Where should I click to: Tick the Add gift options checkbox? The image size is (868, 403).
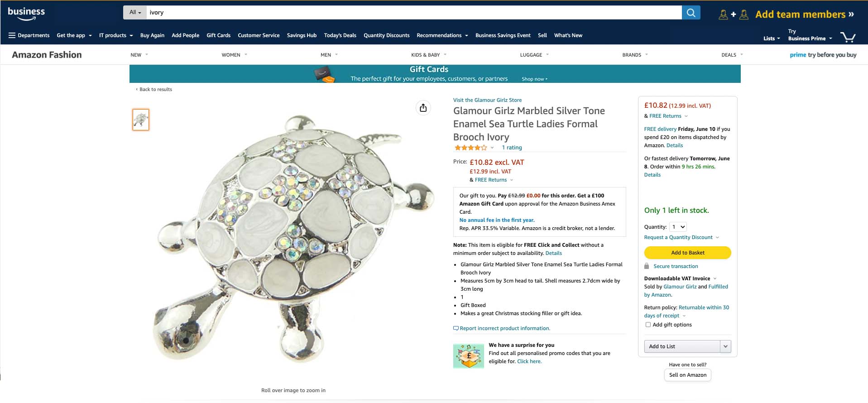pos(648,325)
